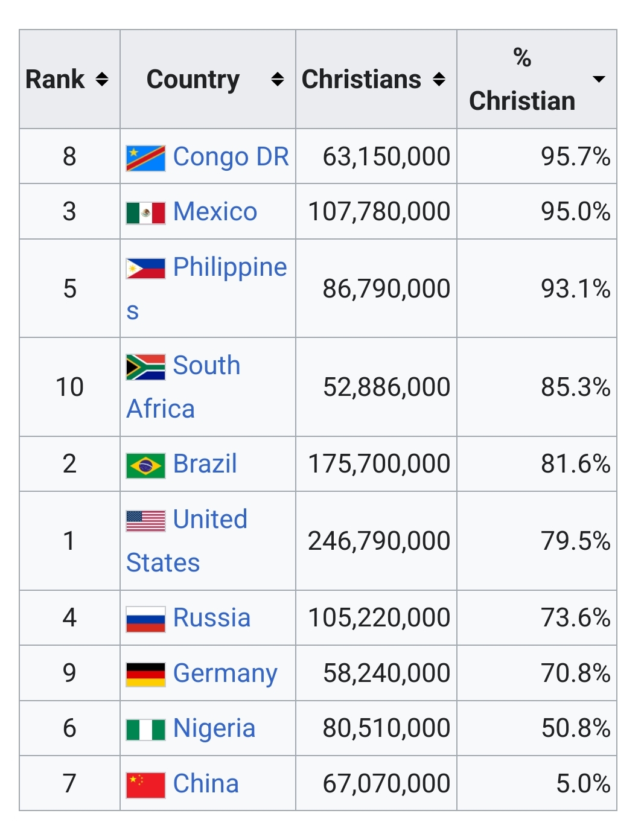The height and width of the screenshot is (828, 644).
Task: Select the 246,790,000 Christians cell
Action: 379,541
